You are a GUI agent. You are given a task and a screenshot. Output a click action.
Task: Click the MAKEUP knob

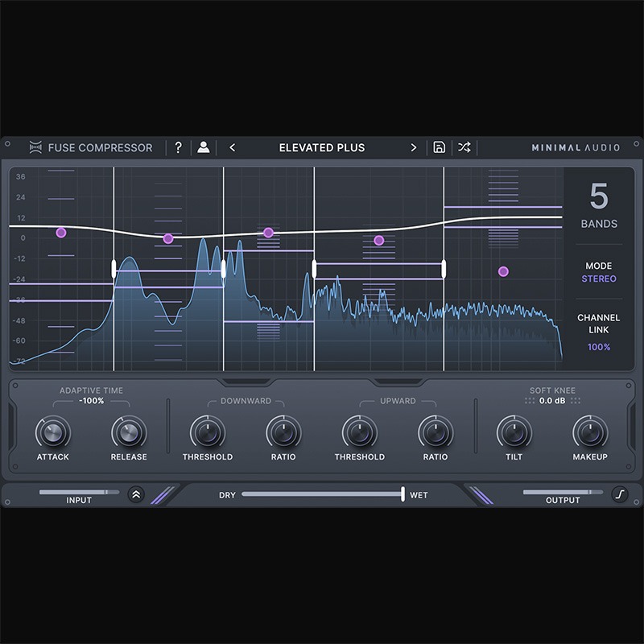590,432
